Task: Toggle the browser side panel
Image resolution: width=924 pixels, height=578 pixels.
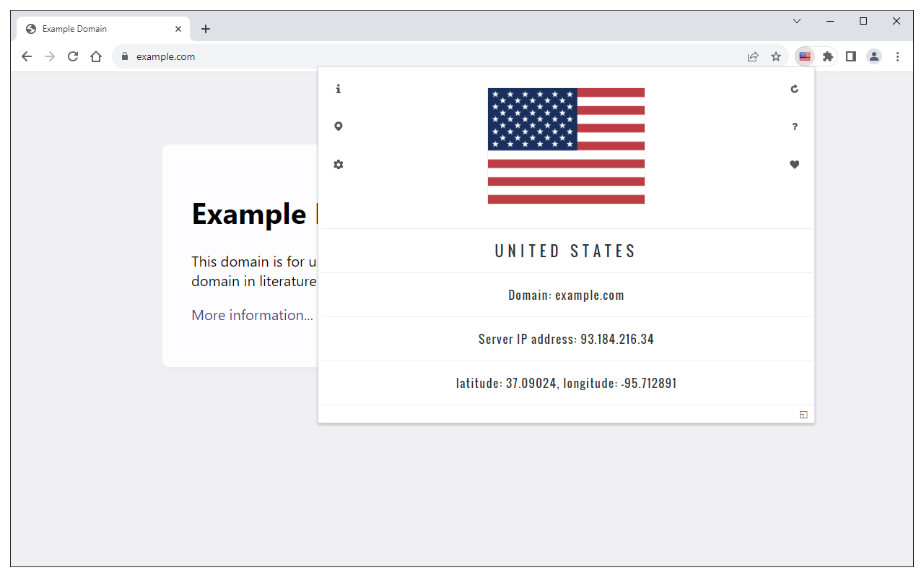Action: pos(851,56)
